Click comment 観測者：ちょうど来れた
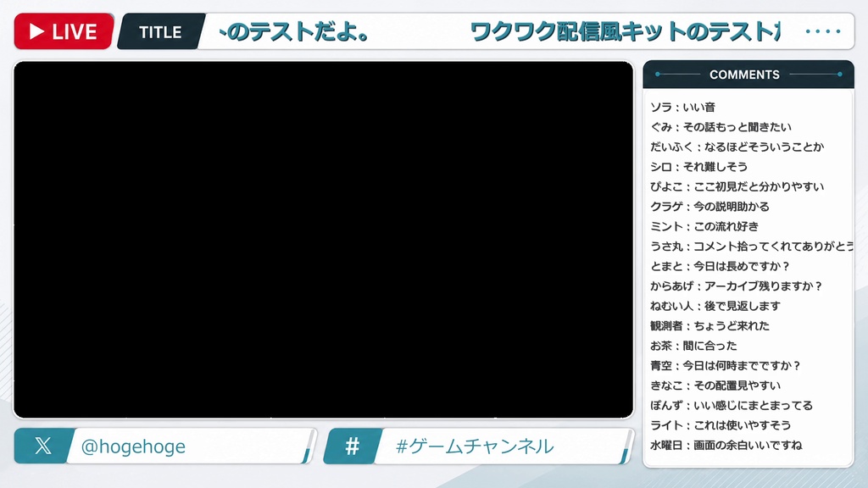 point(709,326)
